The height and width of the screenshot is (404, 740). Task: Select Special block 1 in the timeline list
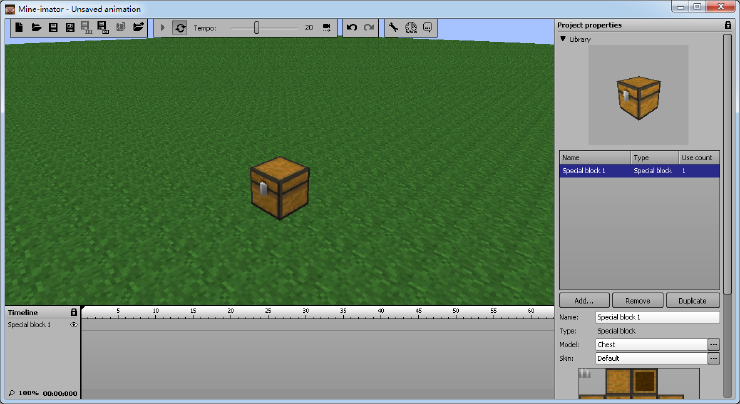coord(29,325)
